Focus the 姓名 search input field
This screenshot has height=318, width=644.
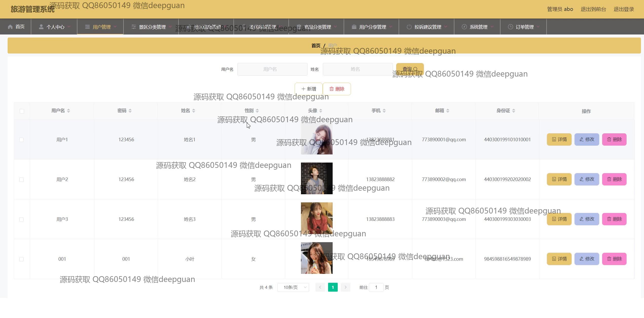(357, 69)
